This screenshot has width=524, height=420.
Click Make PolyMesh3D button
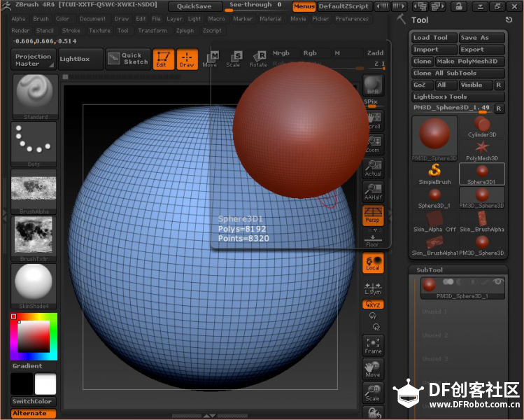coord(470,61)
